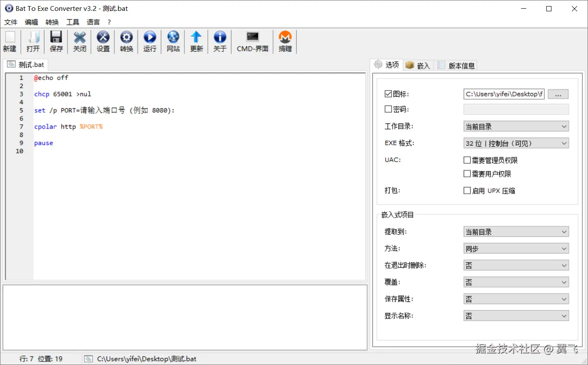Viewport: 588px width, 365px height.
Task: Open the 在退出时删除 dropdown
Action: pos(516,265)
